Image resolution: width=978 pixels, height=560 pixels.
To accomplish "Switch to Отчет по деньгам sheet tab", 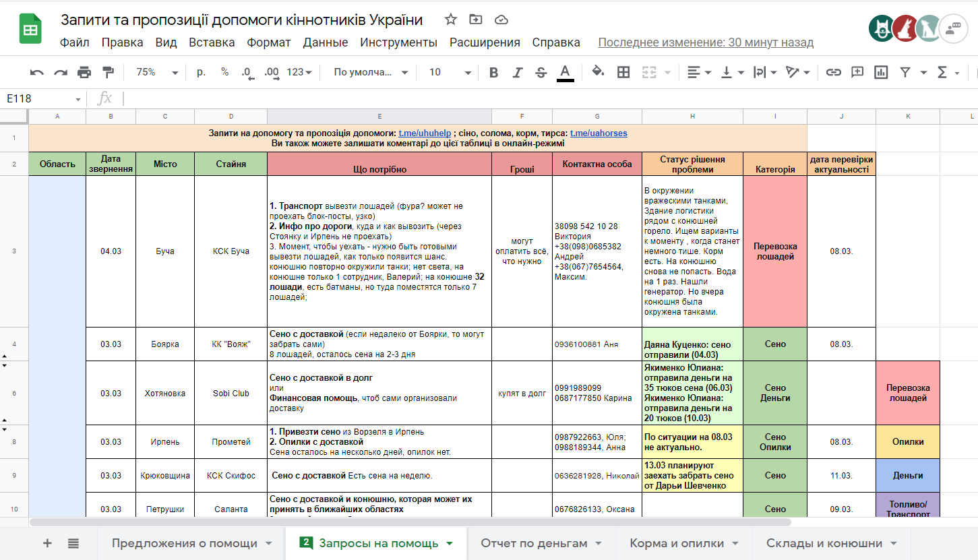I will pyautogui.click(x=541, y=543).
